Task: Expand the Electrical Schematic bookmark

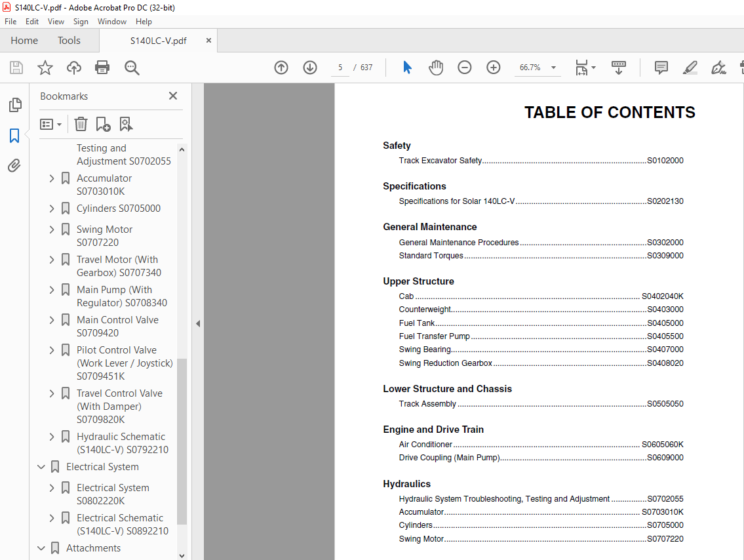Action: [x=52, y=518]
